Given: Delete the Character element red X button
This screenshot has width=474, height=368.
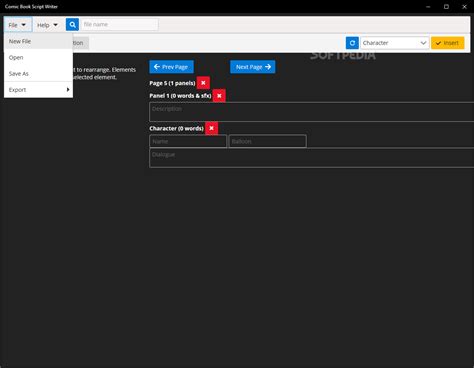Looking at the screenshot, I should pyautogui.click(x=211, y=128).
